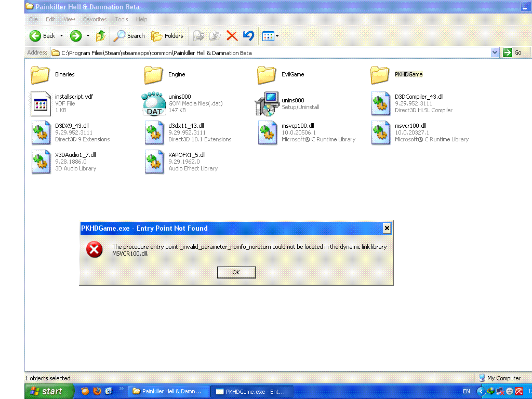Viewport: 532px width, 399px height.
Task: Click the EN language indicator
Action: click(x=467, y=392)
